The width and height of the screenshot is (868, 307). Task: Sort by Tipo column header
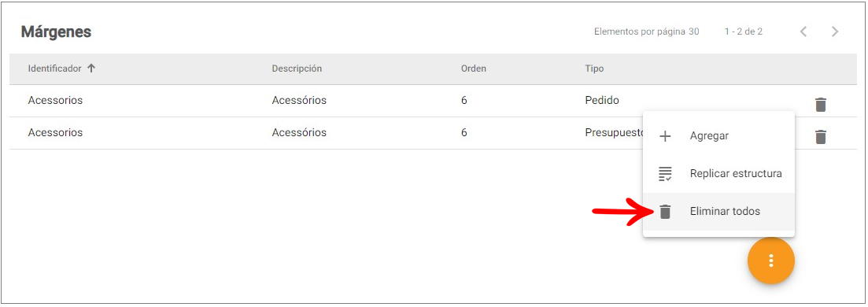click(594, 68)
